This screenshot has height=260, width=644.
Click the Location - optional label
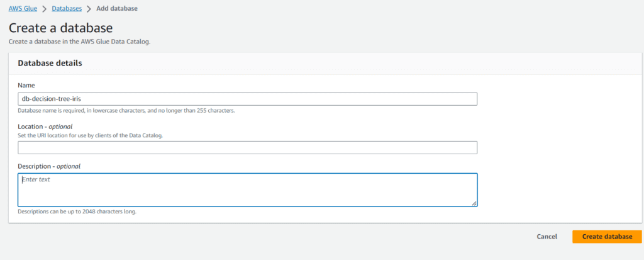click(45, 127)
